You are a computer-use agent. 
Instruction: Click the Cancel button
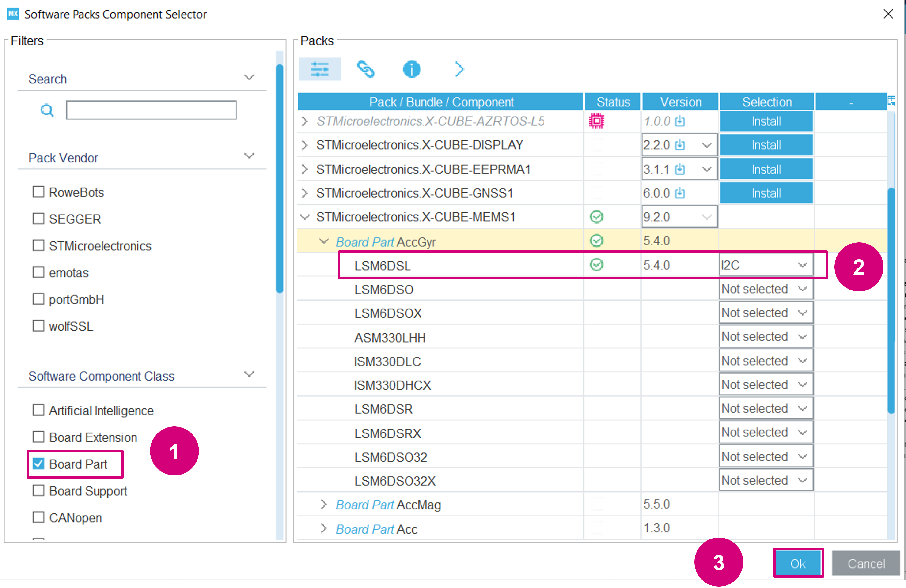866,563
